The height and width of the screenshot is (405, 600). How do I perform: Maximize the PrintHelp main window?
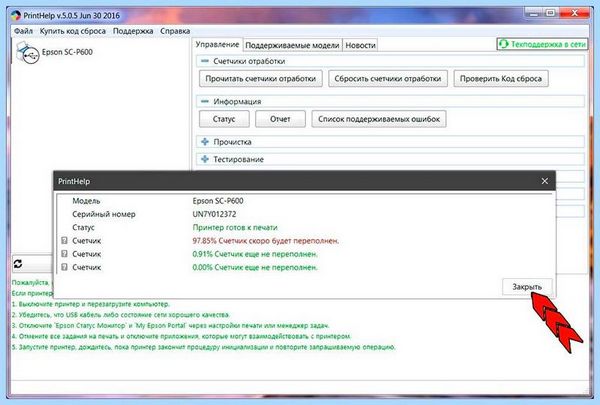pos(551,14)
